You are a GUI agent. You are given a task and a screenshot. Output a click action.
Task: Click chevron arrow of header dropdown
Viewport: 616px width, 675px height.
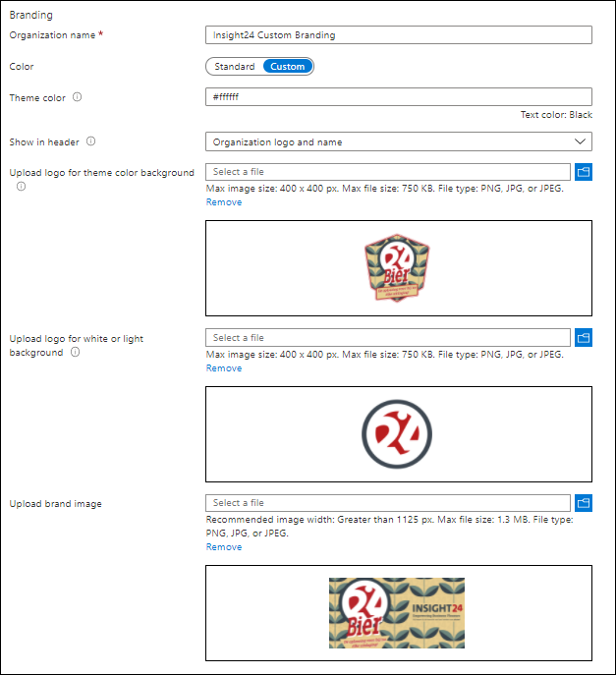(580, 141)
